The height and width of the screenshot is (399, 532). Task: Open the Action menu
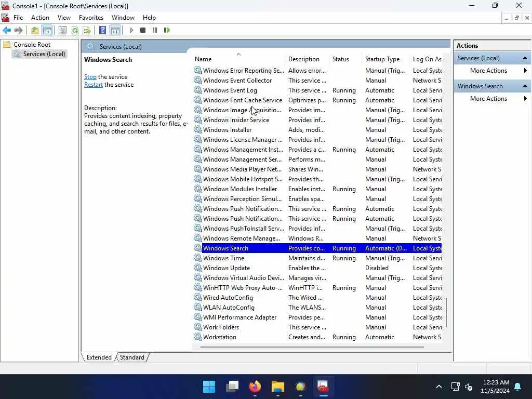[40, 18]
